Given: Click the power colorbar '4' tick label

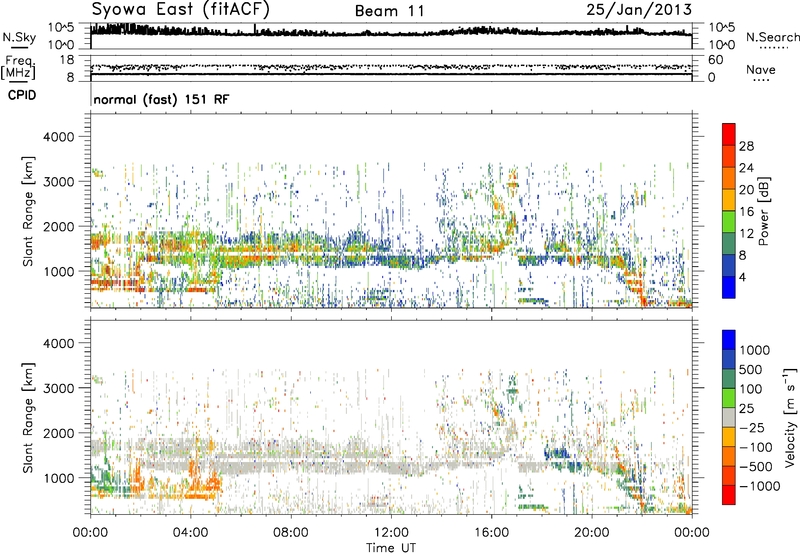Looking at the screenshot, I should [742, 277].
